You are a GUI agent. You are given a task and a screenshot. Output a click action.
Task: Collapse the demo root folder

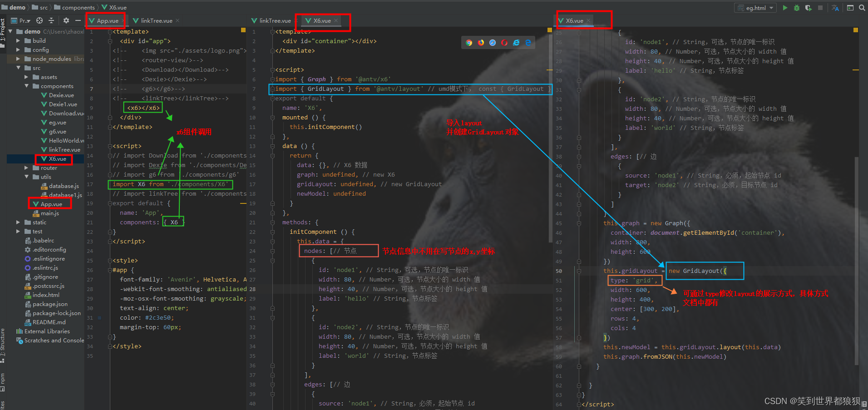(x=11, y=31)
